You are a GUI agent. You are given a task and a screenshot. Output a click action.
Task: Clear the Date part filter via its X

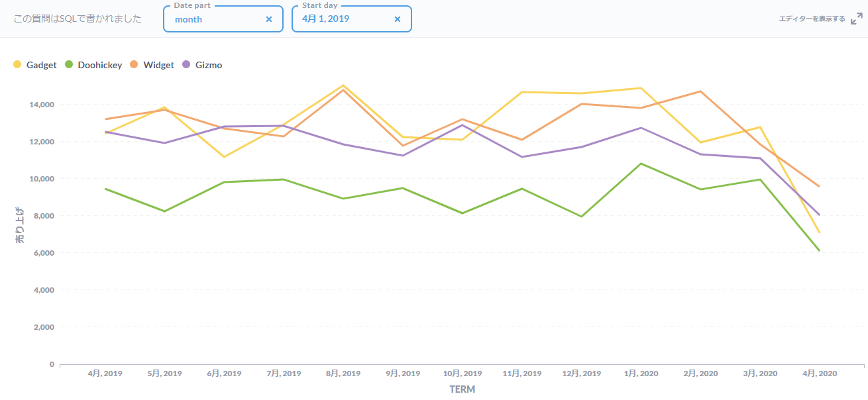click(x=269, y=19)
